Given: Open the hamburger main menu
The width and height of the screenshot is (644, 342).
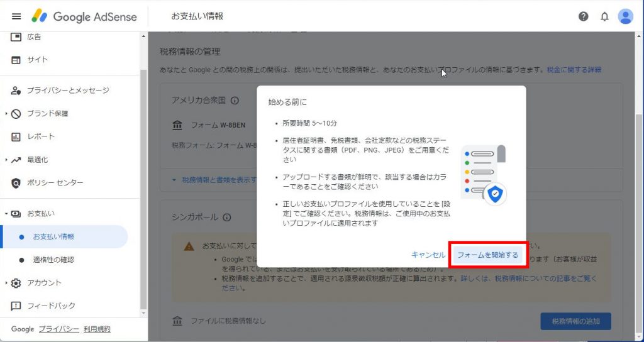Looking at the screenshot, I should (16, 16).
